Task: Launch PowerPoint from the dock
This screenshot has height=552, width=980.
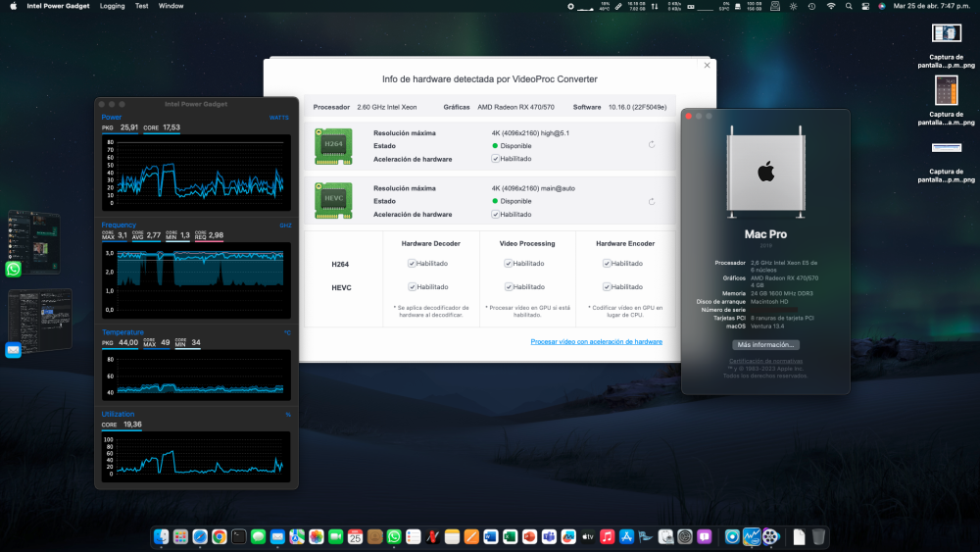Action: (529, 536)
